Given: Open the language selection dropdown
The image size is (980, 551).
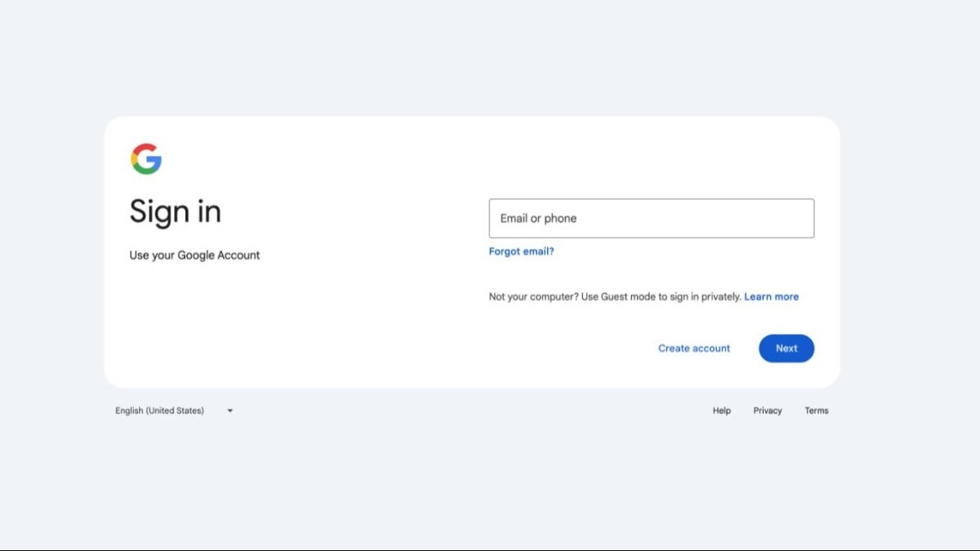Looking at the screenshot, I should point(174,411).
